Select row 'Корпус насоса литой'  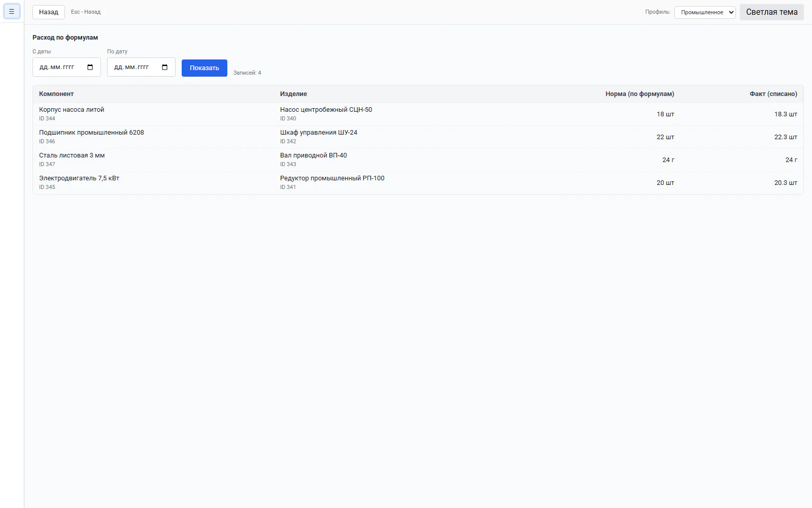418,114
